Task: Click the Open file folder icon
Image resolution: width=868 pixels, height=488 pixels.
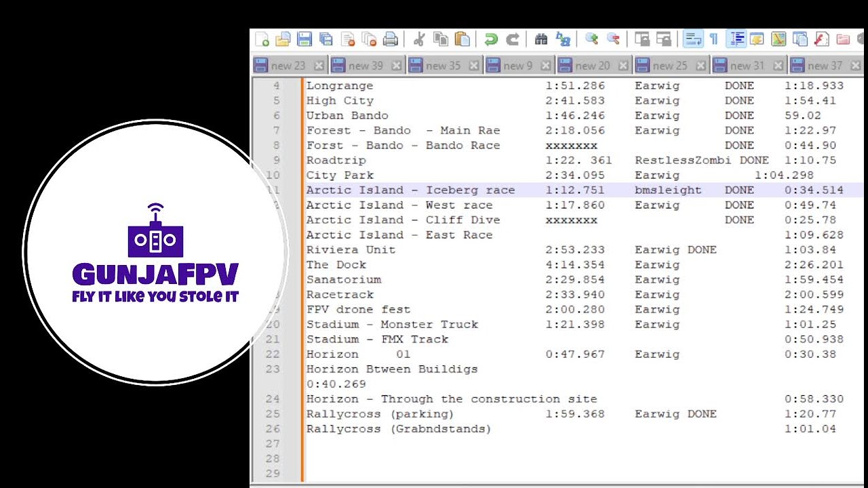Action: [x=283, y=39]
